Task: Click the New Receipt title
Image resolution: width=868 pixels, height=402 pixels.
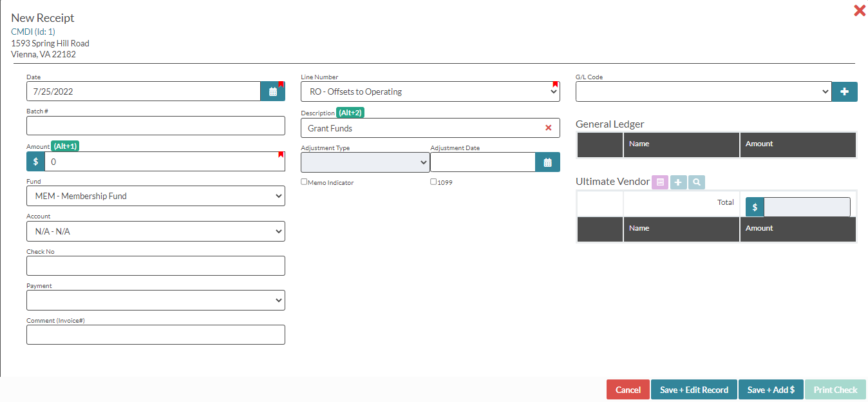Action: (42, 18)
